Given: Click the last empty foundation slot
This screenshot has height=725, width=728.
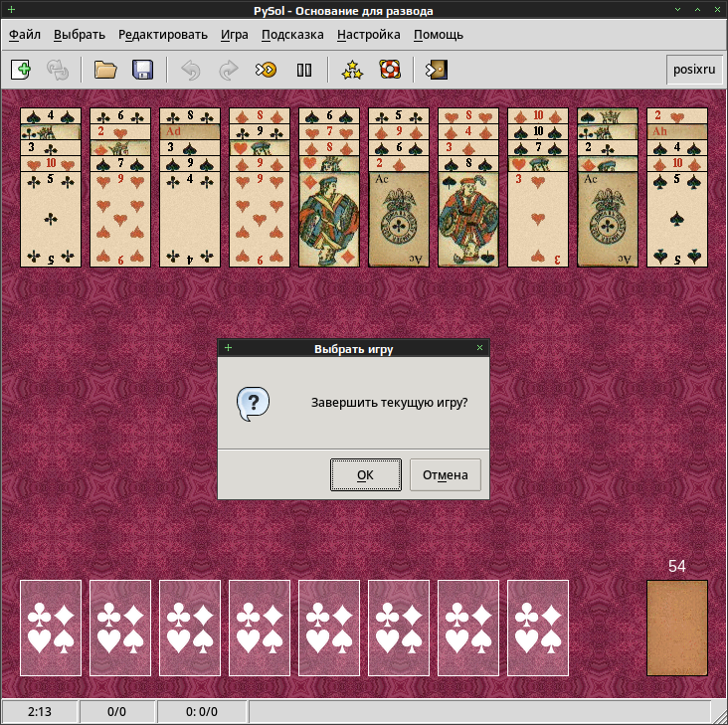Looking at the screenshot, I should (538, 628).
